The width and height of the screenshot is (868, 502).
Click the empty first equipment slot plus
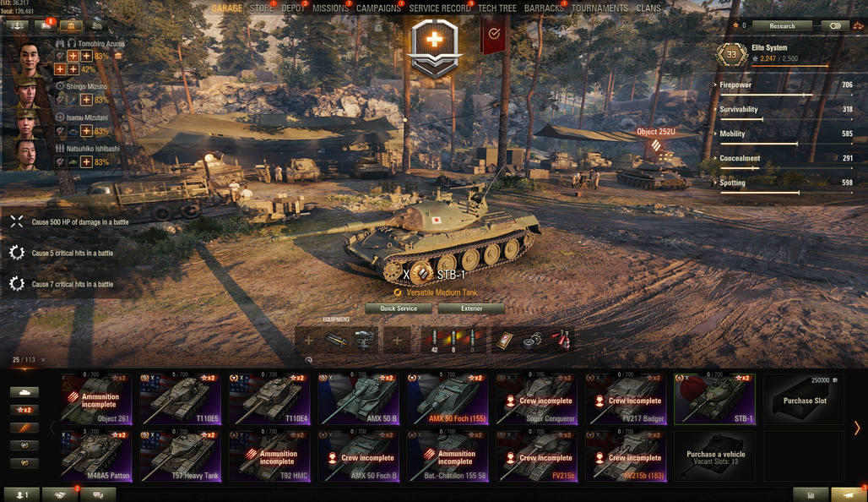click(x=308, y=341)
